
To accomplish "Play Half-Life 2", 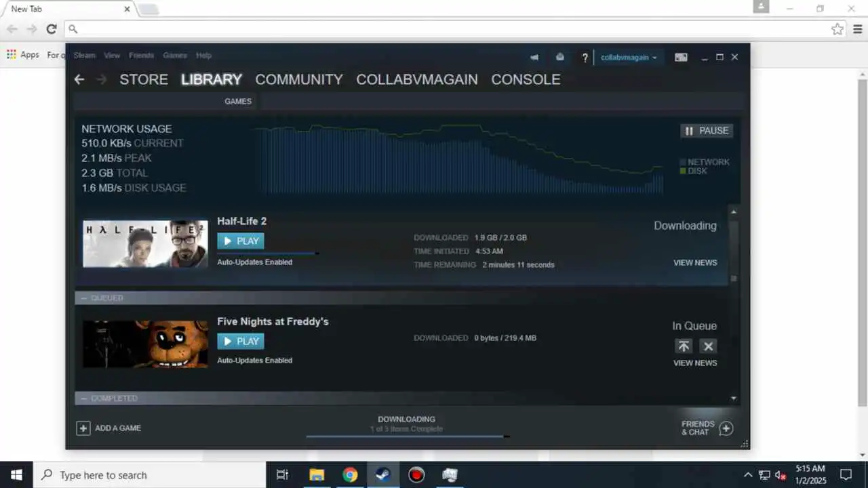I will point(241,241).
